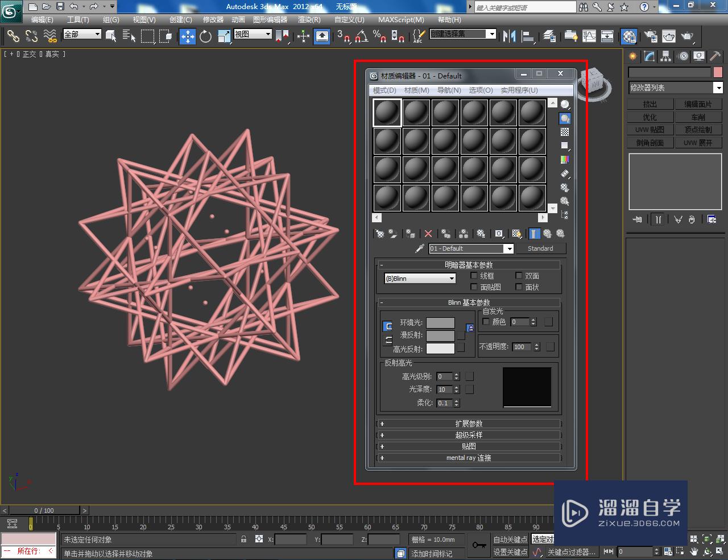Click the 编辑面片 modifier button
Viewport: 728px width, 560px height.
point(698,104)
